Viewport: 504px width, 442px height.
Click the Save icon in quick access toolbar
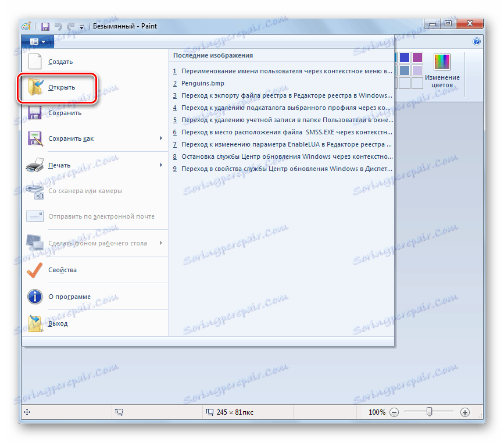pyautogui.click(x=45, y=27)
